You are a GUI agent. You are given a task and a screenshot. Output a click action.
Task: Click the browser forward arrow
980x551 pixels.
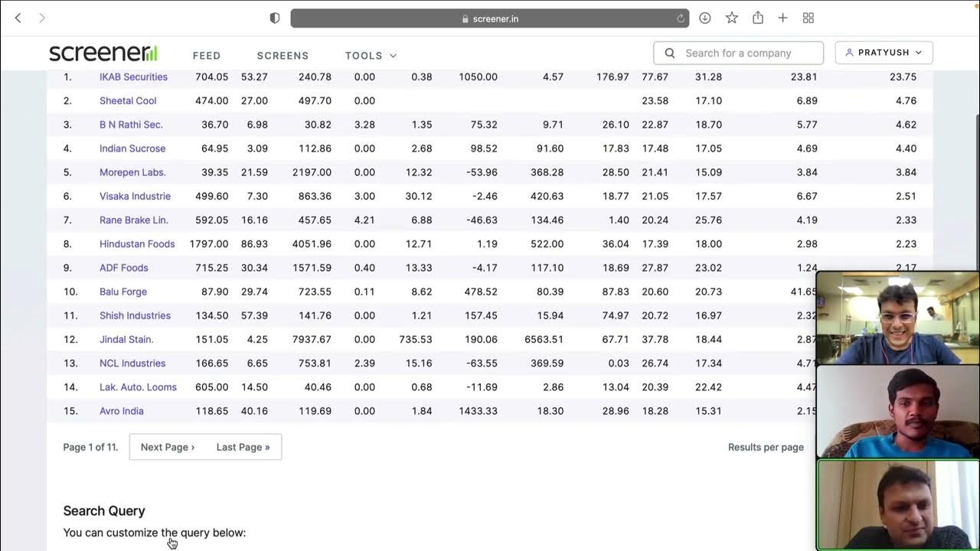[x=42, y=18]
